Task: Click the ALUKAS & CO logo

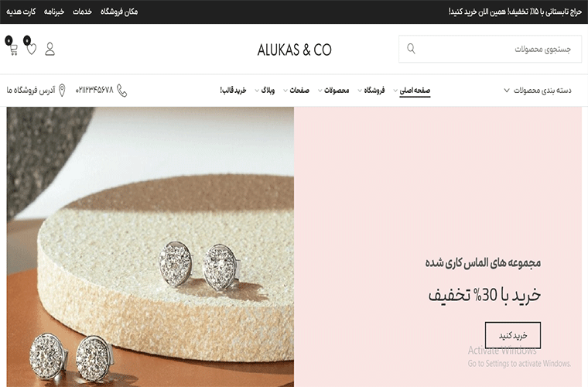Action: coord(294,50)
